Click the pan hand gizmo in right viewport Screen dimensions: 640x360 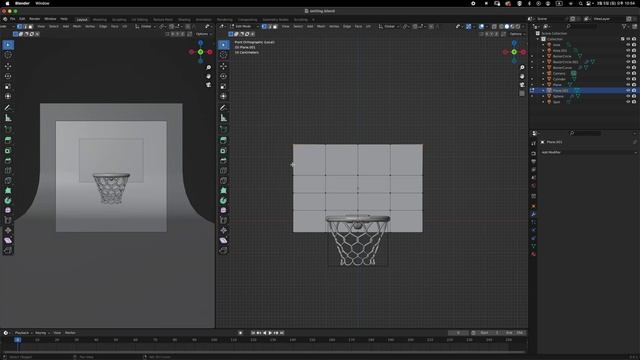(522, 76)
